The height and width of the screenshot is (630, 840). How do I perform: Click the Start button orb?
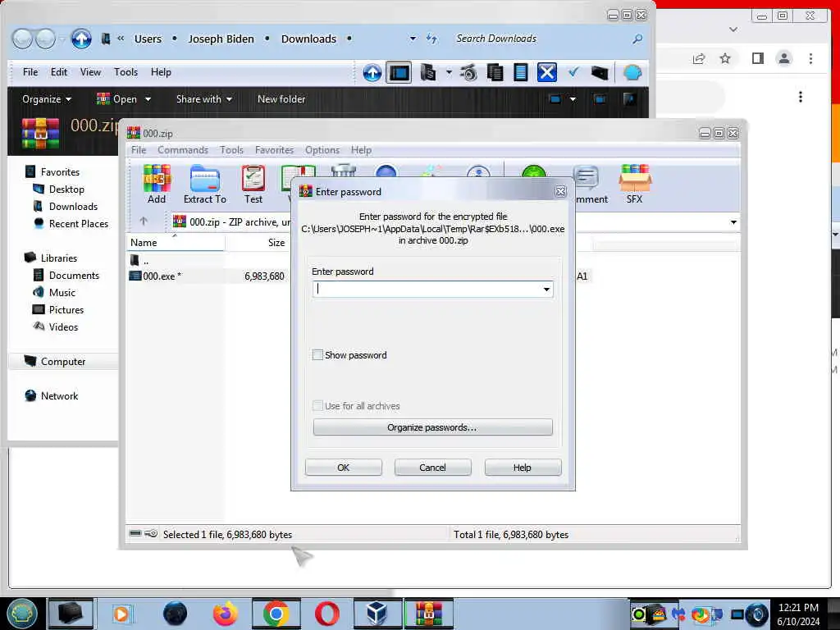pyautogui.click(x=21, y=614)
